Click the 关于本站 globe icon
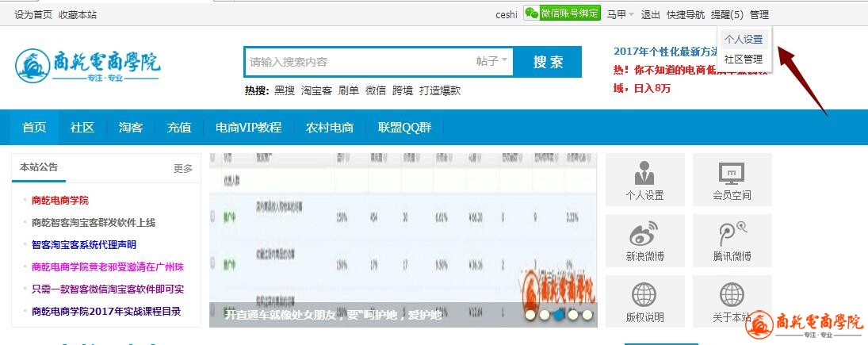Viewport: 868px width, 345px height. point(731,301)
